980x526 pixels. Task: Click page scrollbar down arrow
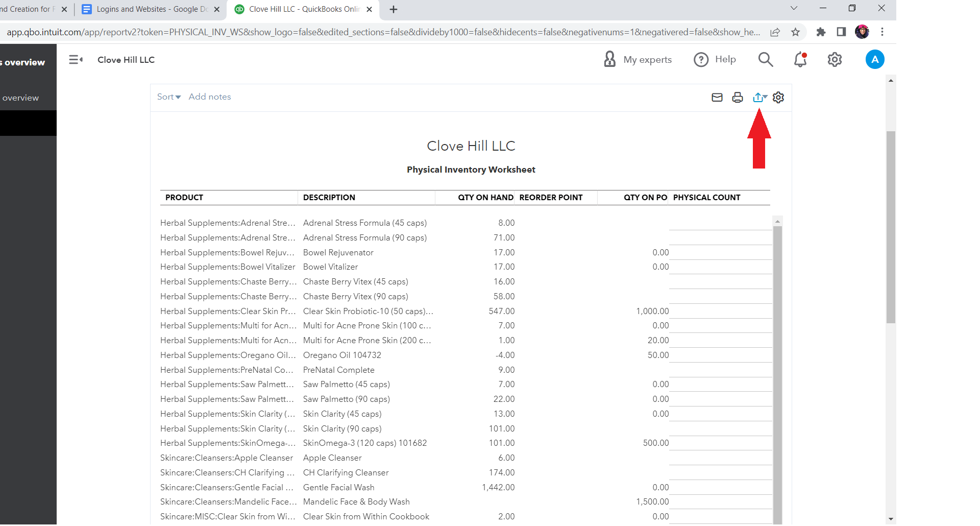(891, 519)
